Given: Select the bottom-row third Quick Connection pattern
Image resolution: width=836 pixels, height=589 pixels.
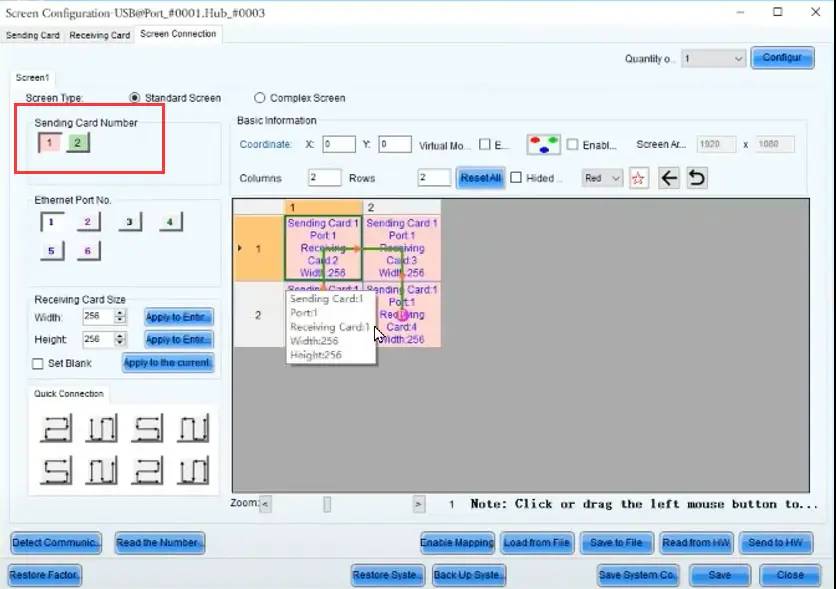Looking at the screenshot, I should coord(147,471).
